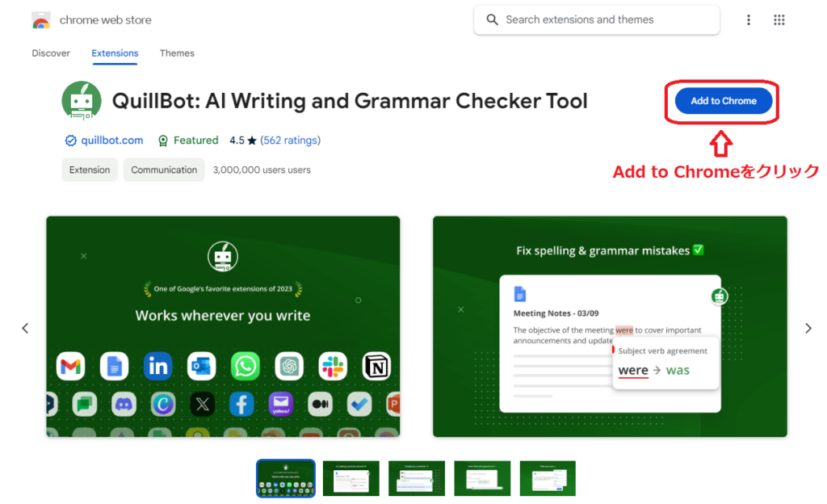This screenshot has height=504, width=827.
Task: Open the 562 ratings link
Action: (290, 141)
